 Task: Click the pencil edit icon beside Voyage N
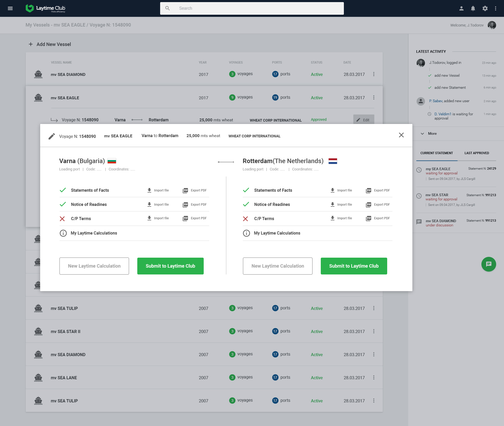pyautogui.click(x=52, y=136)
